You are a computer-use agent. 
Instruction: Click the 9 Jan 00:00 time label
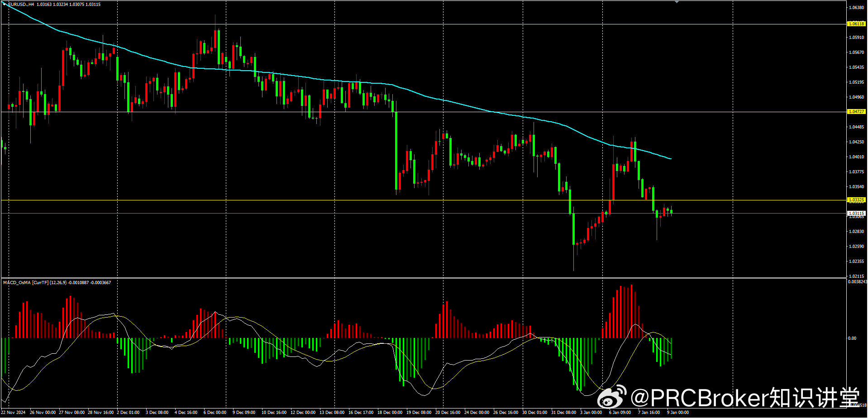677,413
